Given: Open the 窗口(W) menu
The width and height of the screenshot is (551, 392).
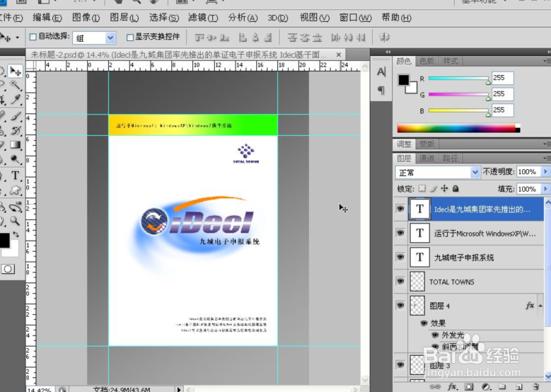Looking at the screenshot, I should click(355, 18).
